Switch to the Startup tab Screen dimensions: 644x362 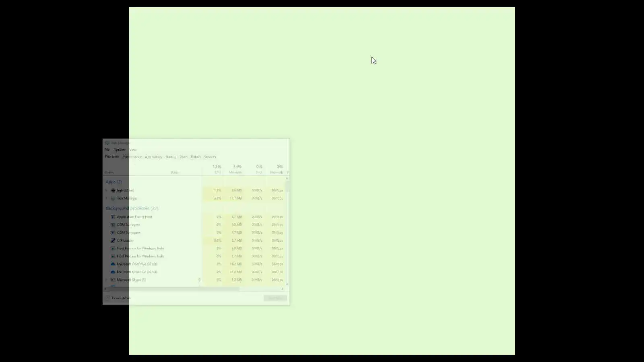[171, 157]
